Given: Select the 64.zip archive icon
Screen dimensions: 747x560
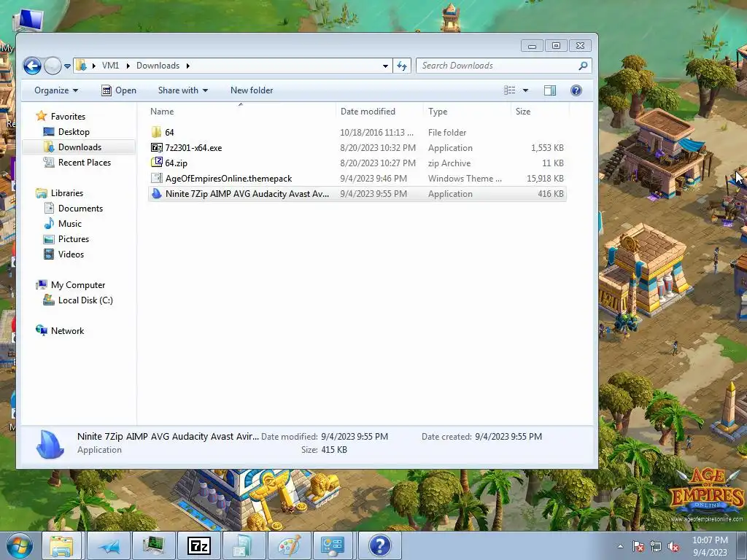Looking at the screenshot, I should pos(156,163).
